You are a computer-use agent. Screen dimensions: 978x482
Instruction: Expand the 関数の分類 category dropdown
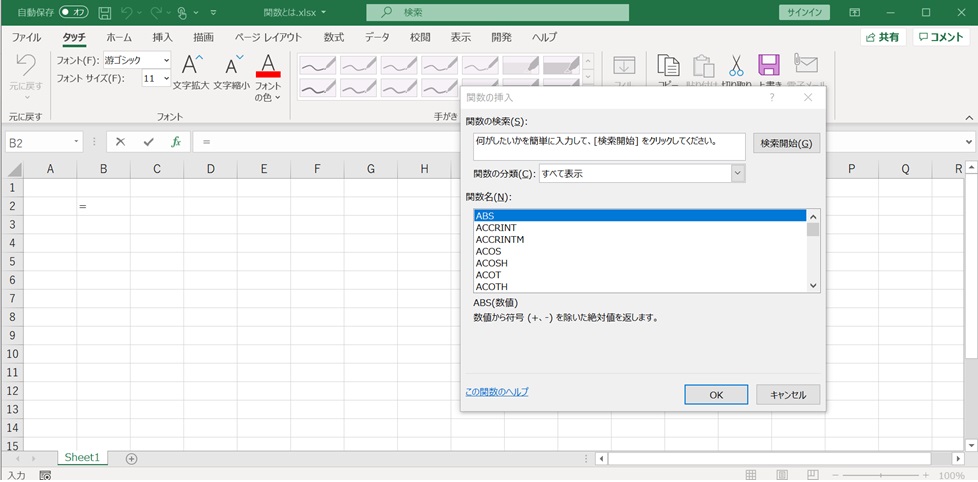point(738,174)
